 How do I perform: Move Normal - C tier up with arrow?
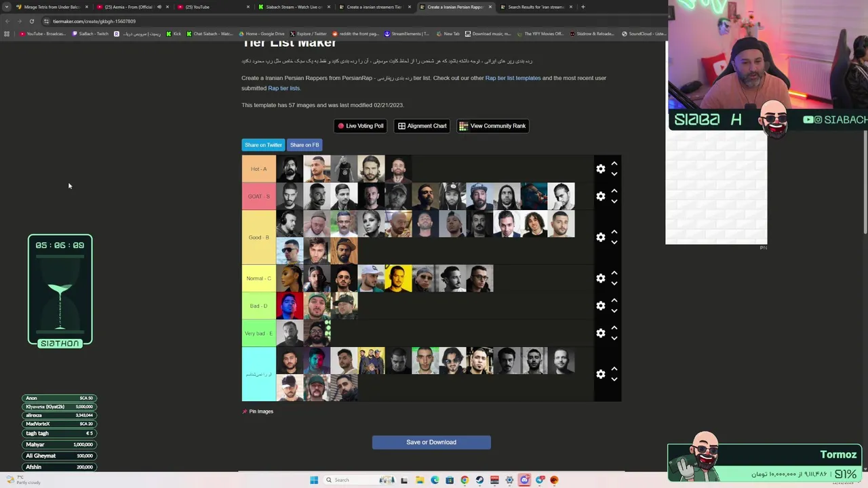click(x=614, y=273)
